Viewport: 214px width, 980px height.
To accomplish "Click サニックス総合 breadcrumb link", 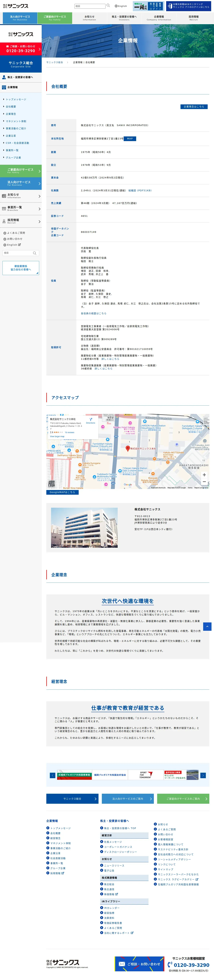I will point(55,62).
